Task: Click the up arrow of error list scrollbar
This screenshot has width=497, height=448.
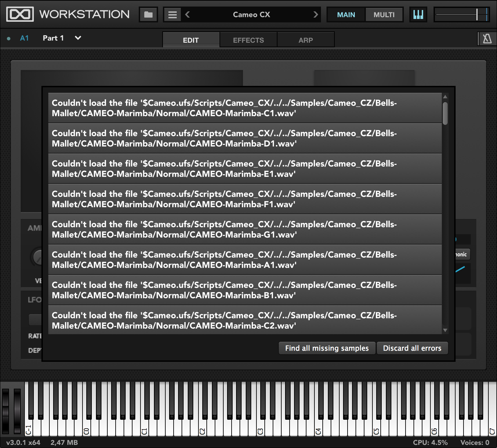Action: (x=445, y=97)
